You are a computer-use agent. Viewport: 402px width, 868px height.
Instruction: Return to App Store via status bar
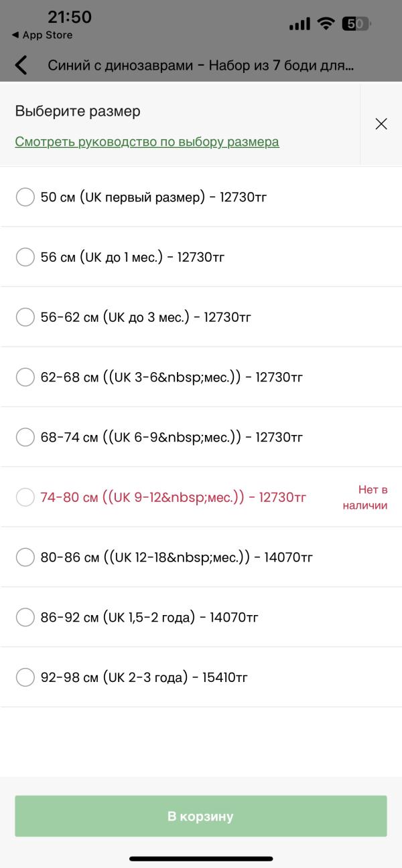pos(42,35)
